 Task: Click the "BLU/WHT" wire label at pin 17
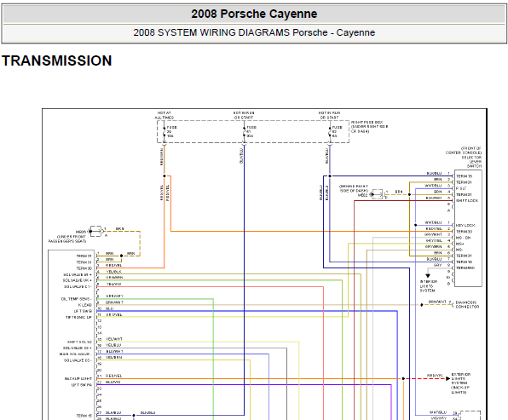click(114, 351)
